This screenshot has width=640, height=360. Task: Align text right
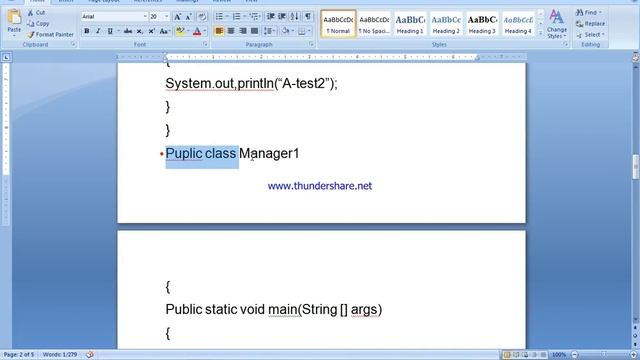[242, 31]
